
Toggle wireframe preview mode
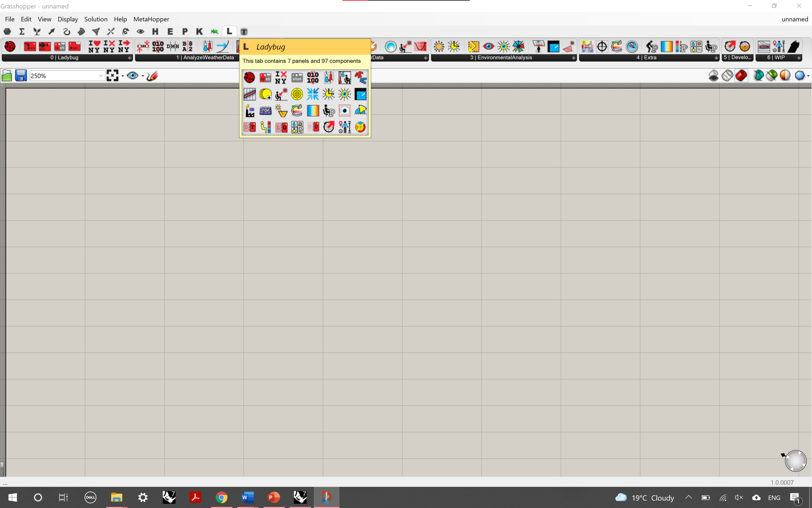click(728, 76)
